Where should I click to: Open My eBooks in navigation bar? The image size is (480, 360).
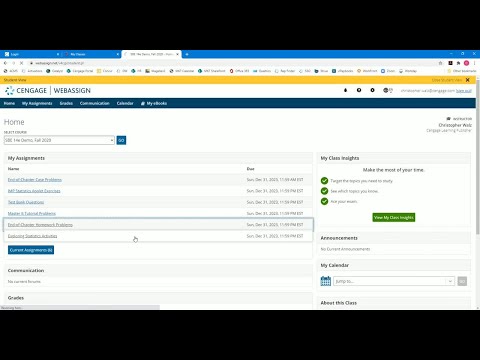click(154, 103)
